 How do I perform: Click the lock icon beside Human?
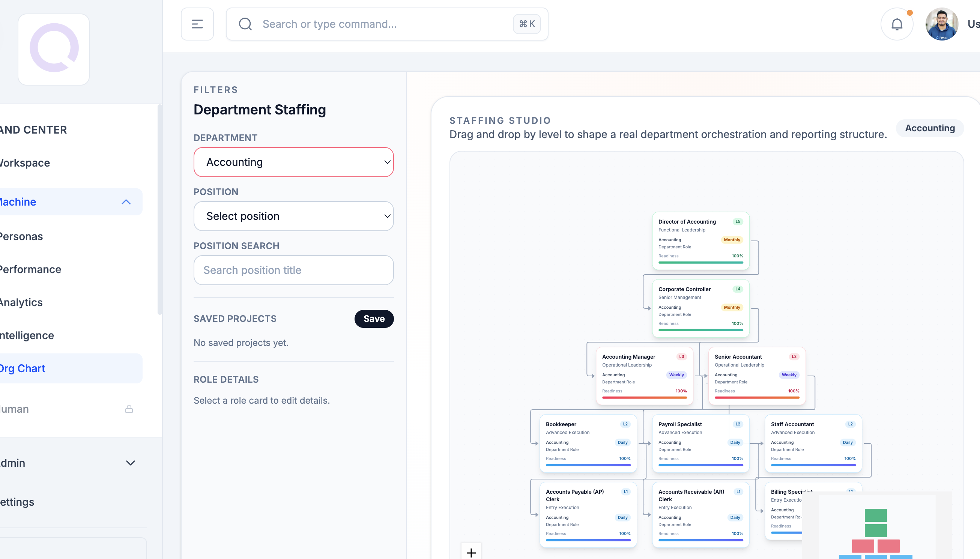click(129, 409)
